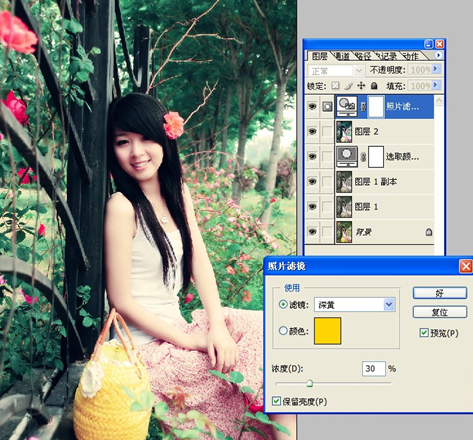The image size is (473, 440).
Task: Uncheck the 保留亮度(P) checkbox
Action: click(276, 401)
